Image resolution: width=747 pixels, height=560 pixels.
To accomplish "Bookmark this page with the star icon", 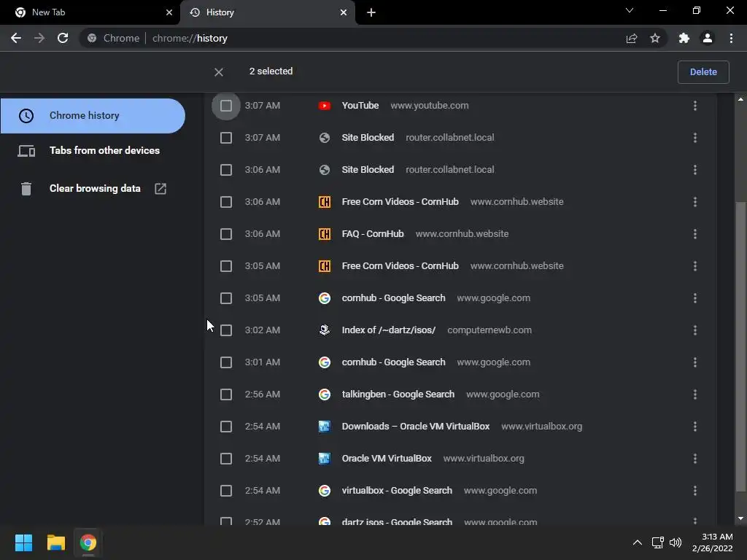I will click(x=655, y=38).
